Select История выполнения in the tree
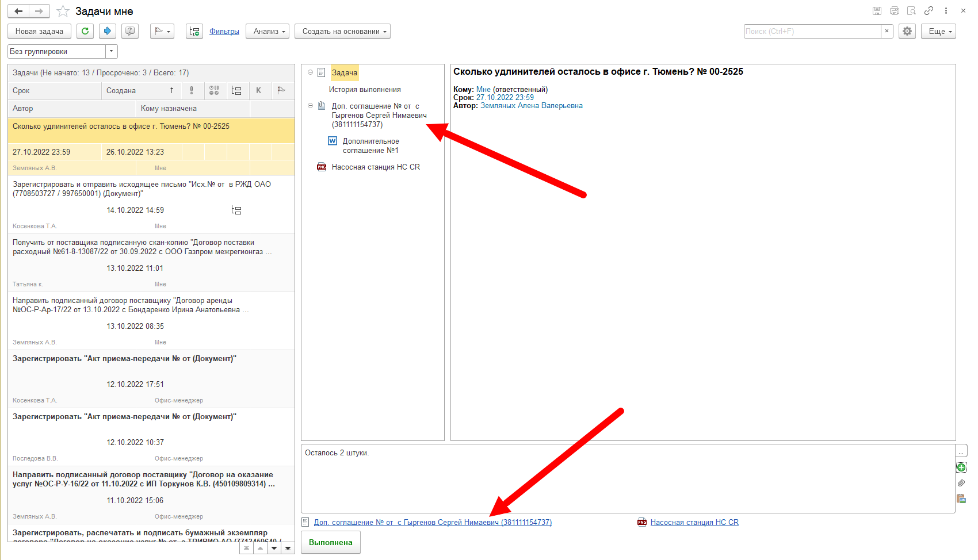The width and height of the screenshot is (978, 560). [365, 90]
